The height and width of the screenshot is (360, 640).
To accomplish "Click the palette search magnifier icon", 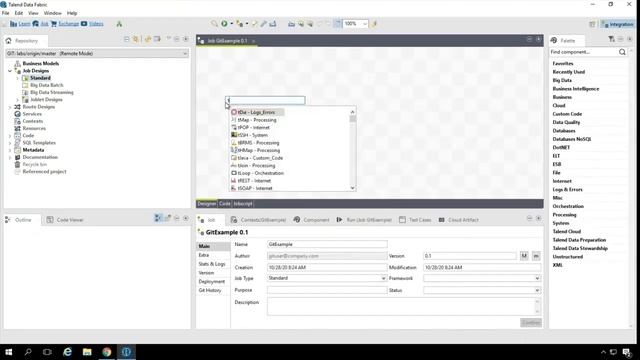I will click(622, 52).
